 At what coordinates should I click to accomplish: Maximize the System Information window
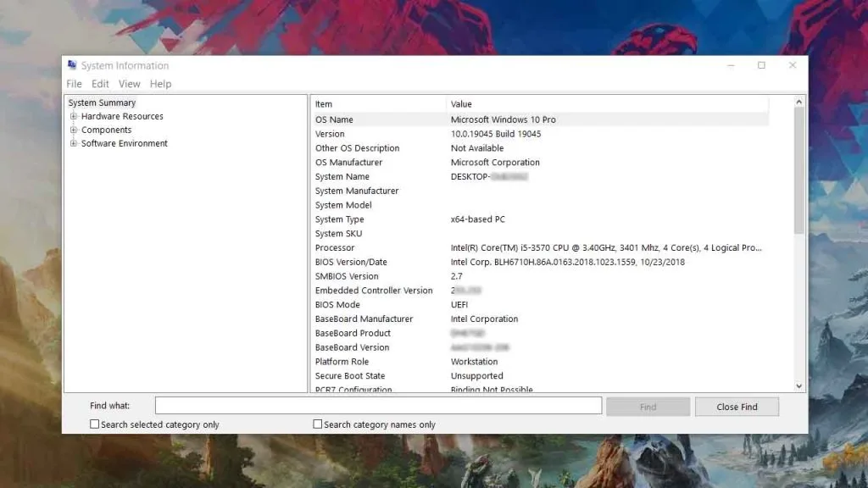click(x=762, y=65)
